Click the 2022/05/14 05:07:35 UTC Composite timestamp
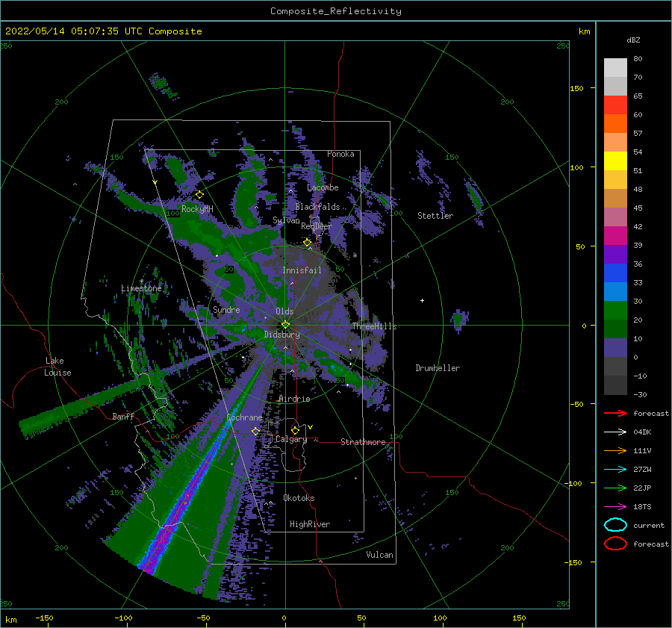 click(x=104, y=31)
